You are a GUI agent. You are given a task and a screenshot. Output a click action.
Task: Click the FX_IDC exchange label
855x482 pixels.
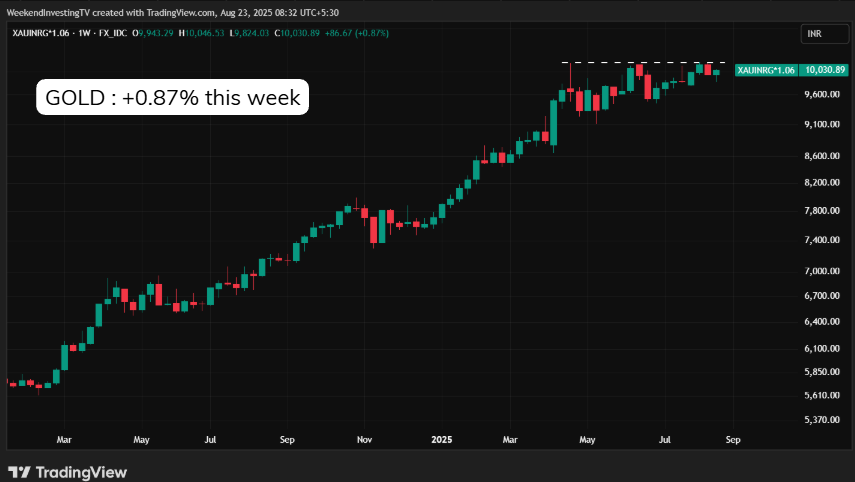click(x=112, y=33)
